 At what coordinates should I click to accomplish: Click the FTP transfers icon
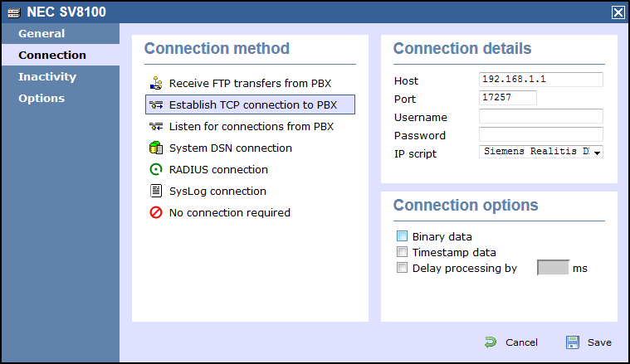pyautogui.click(x=155, y=84)
